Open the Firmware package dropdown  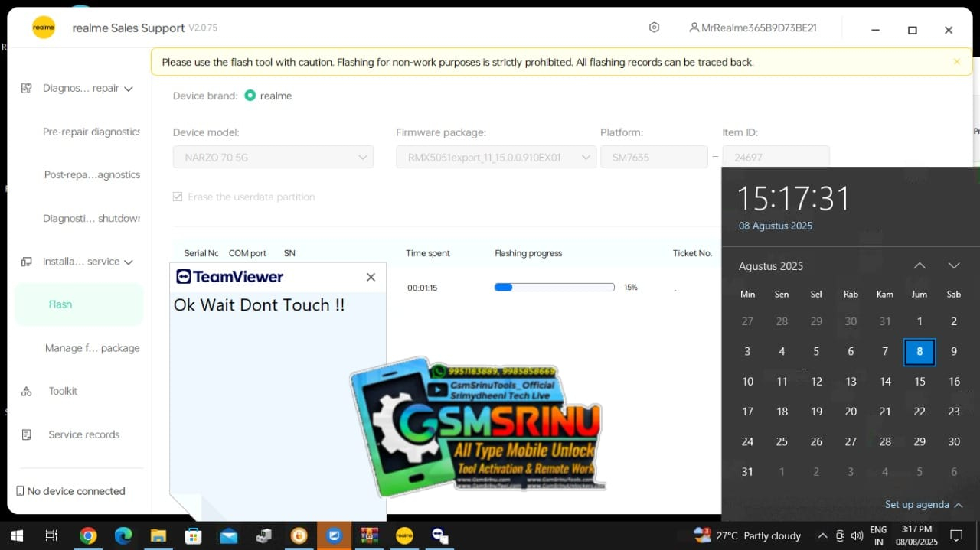pos(495,158)
